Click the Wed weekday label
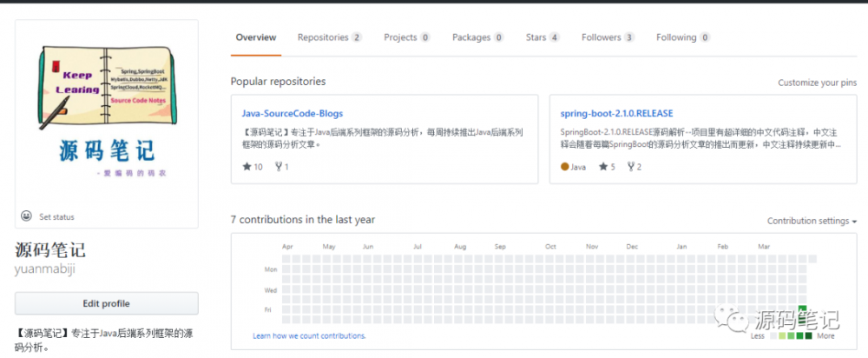 pos(271,290)
